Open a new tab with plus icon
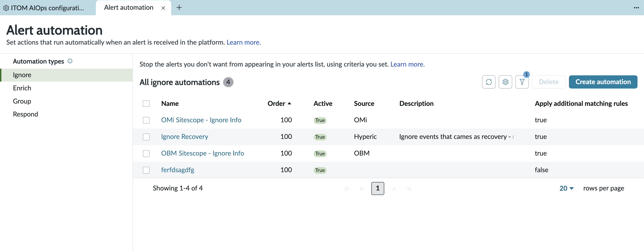This screenshot has width=644, height=251. (x=179, y=8)
